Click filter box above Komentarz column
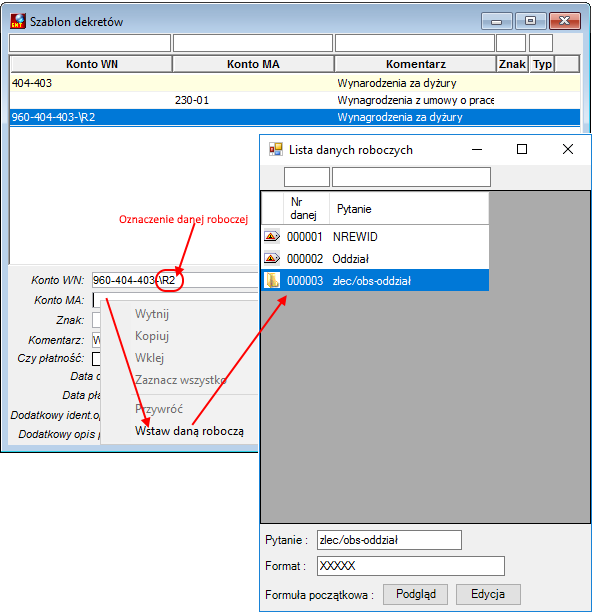 (415, 43)
